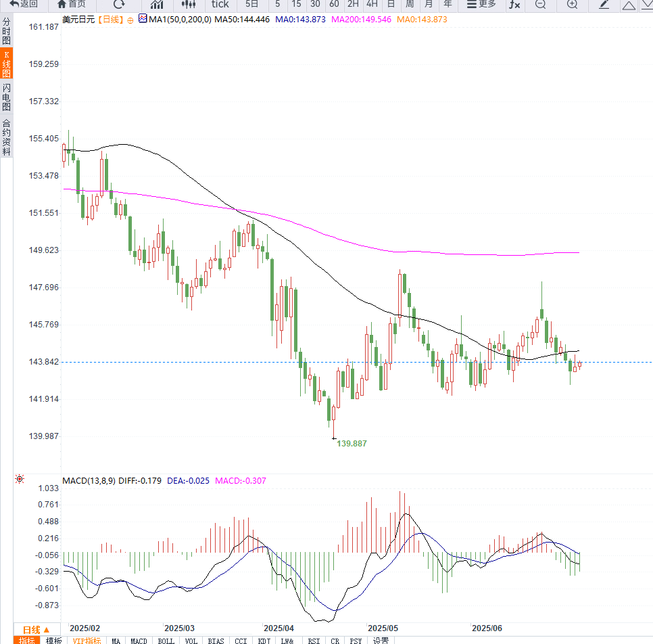
Task: Click the MACD sun settings icon
Action: coord(20,480)
